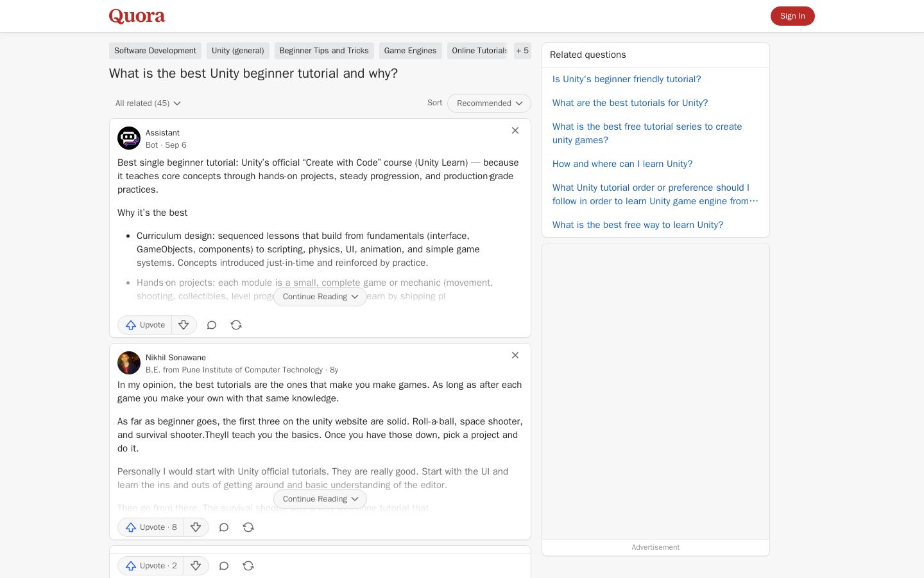Upvote Nikhil Sonawane's answer with 8 upvotes
Screen dimensions: 924x578
click(x=151, y=527)
